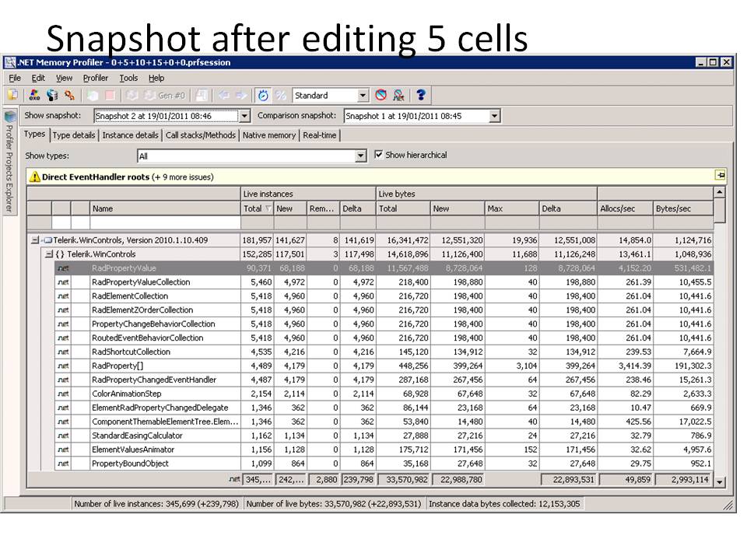747x560 pixels.
Task: Sort by the Max live bytes column header
Action: (x=512, y=208)
